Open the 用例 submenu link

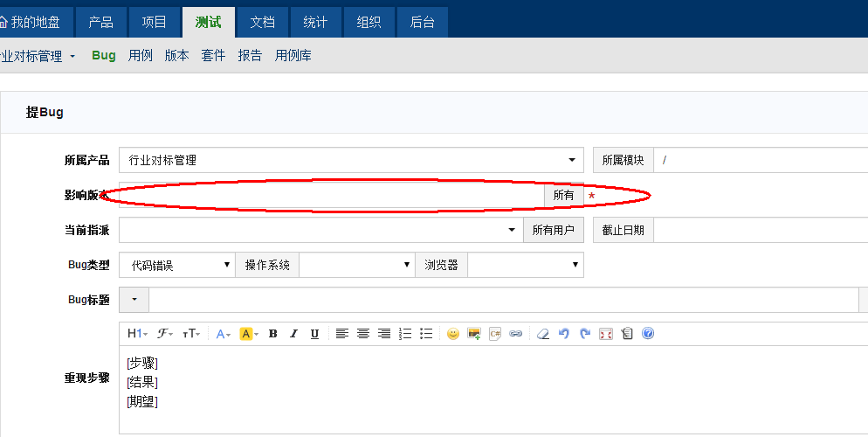point(140,55)
